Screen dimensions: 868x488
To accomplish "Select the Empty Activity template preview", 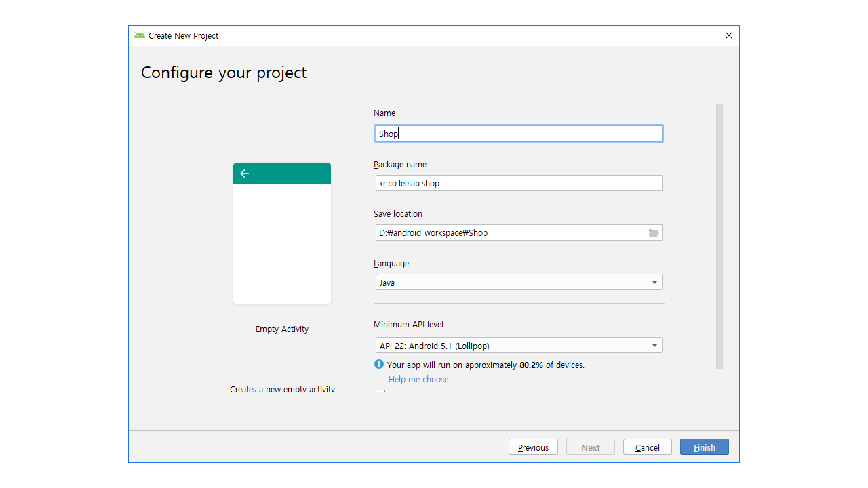I will tap(282, 233).
